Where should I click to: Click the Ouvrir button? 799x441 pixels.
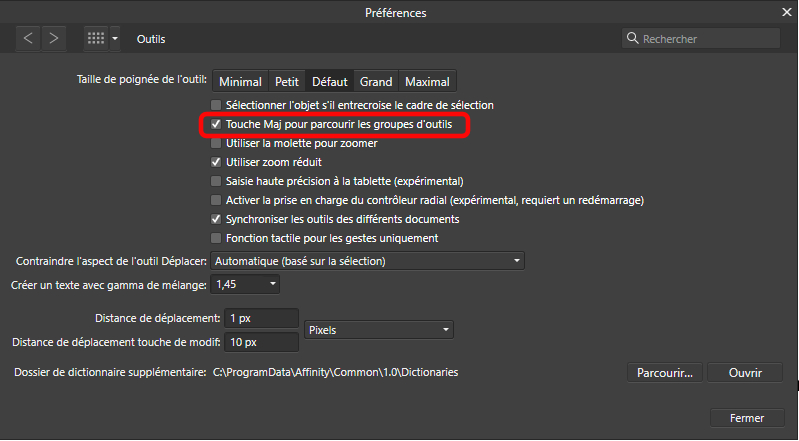pos(745,373)
